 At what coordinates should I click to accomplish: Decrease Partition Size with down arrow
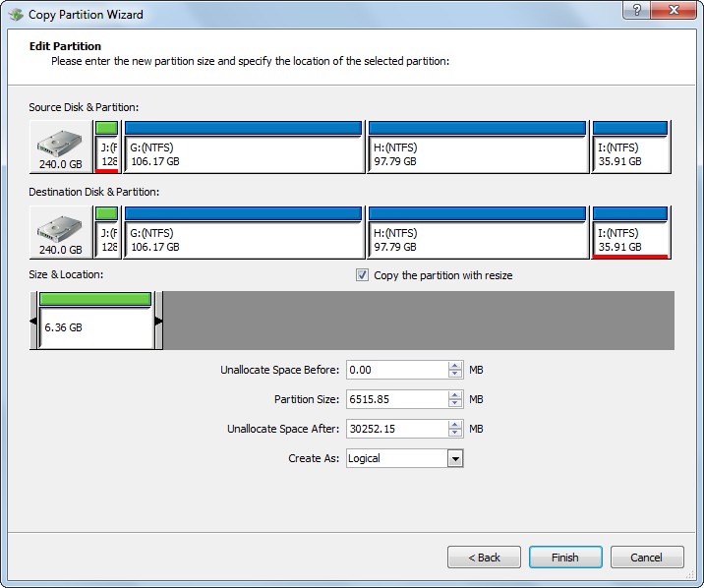tap(455, 403)
